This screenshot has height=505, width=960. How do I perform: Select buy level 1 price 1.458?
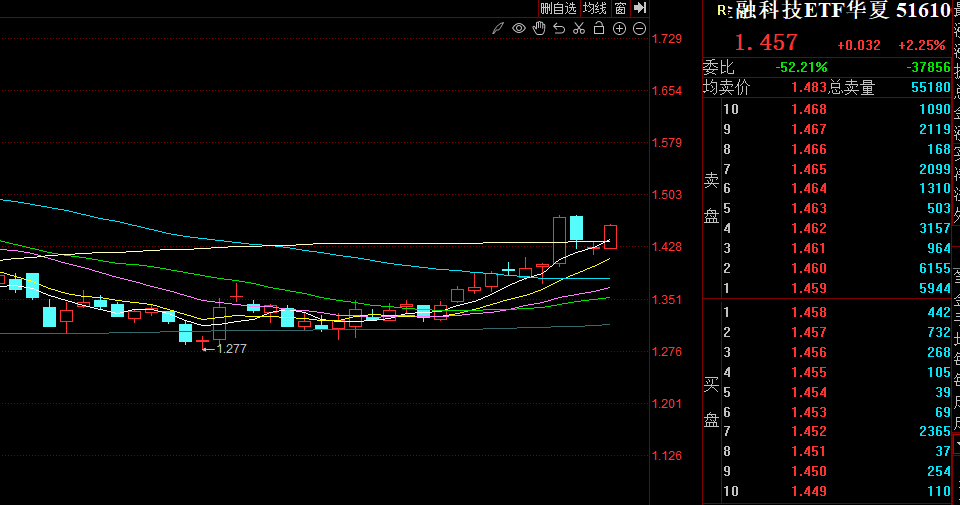point(808,312)
